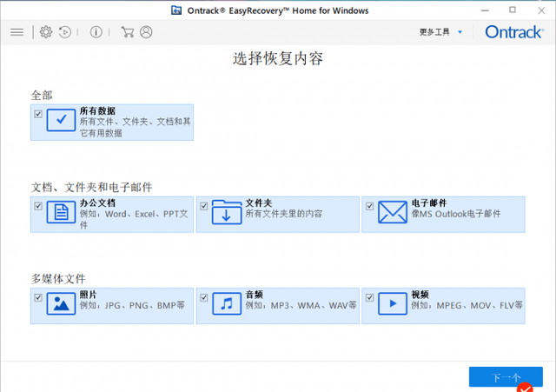Click the 文档、文件夹和电子邮件 section label
The width and height of the screenshot is (556, 392).
(x=91, y=188)
